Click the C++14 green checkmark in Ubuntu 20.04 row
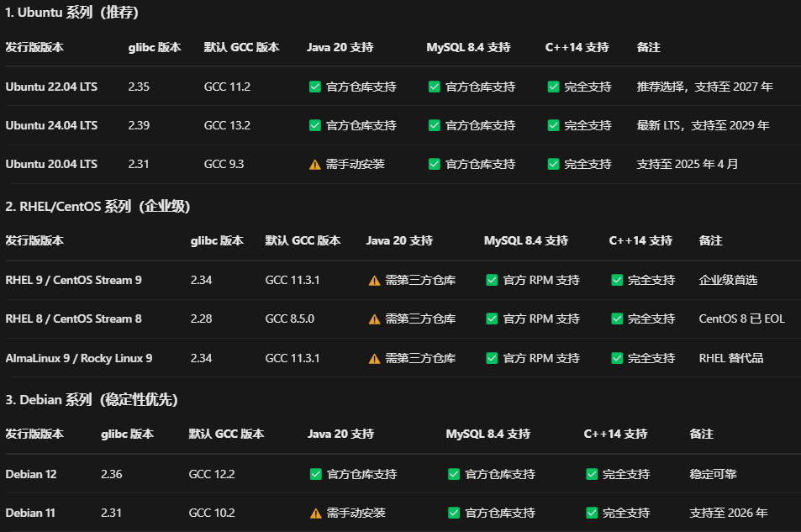This screenshot has width=801, height=532. [x=553, y=164]
